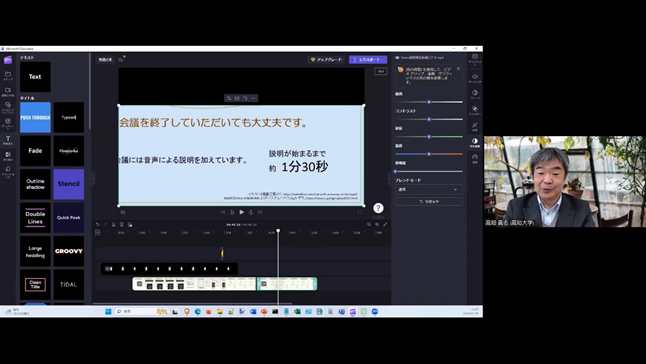Undo the last timeline action
The width and height of the screenshot is (646, 364).
[x=98, y=224]
